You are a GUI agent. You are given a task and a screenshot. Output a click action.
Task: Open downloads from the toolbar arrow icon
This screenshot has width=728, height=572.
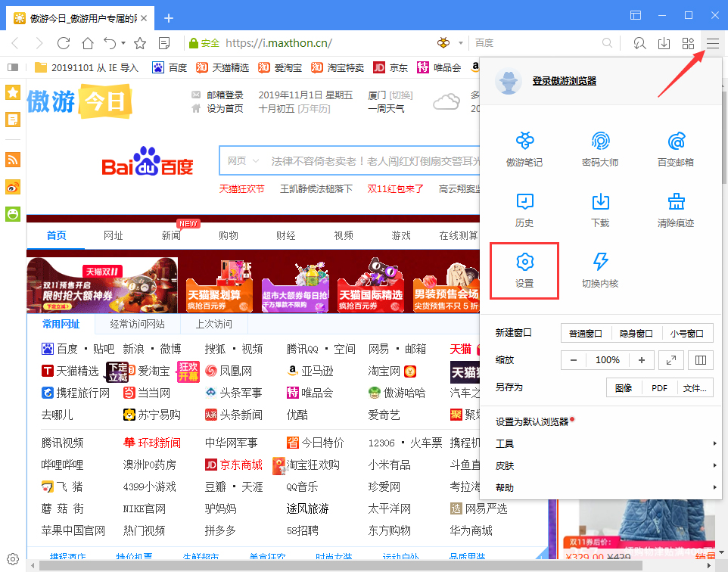pyautogui.click(x=664, y=44)
